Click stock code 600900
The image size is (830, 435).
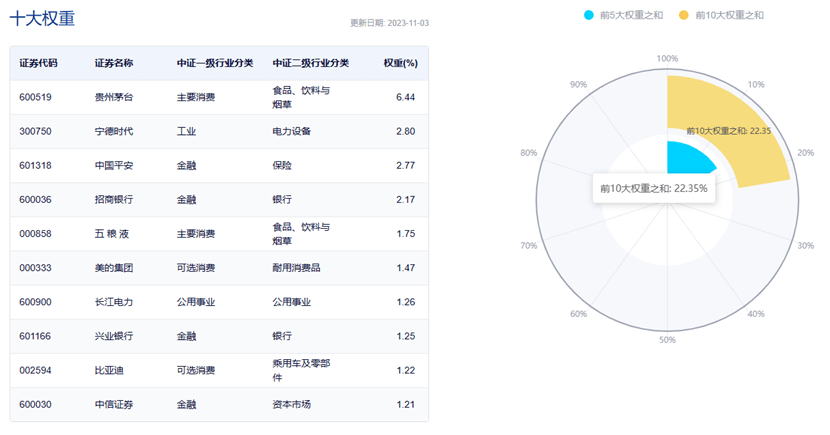[36, 302]
